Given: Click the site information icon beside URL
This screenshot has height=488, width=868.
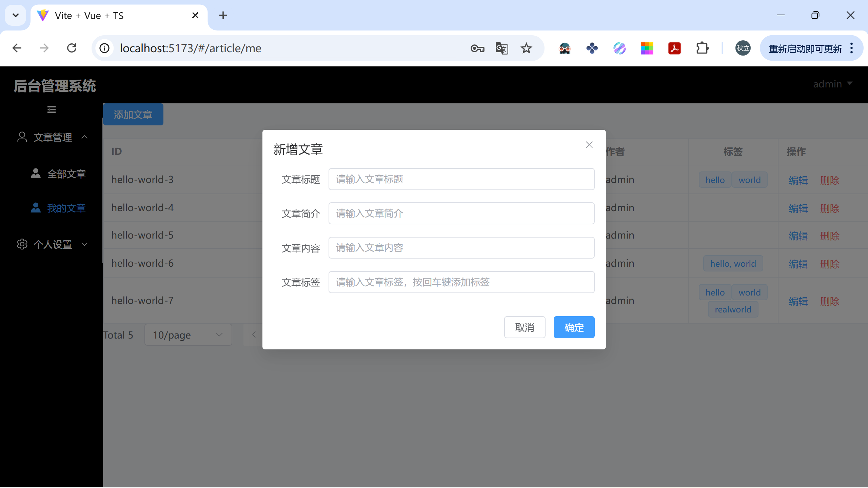Looking at the screenshot, I should (x=104, y=48).
